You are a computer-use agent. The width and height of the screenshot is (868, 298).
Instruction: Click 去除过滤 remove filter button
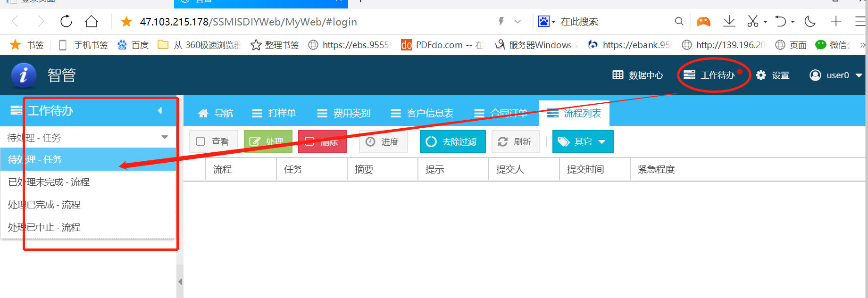coord(452,141)
